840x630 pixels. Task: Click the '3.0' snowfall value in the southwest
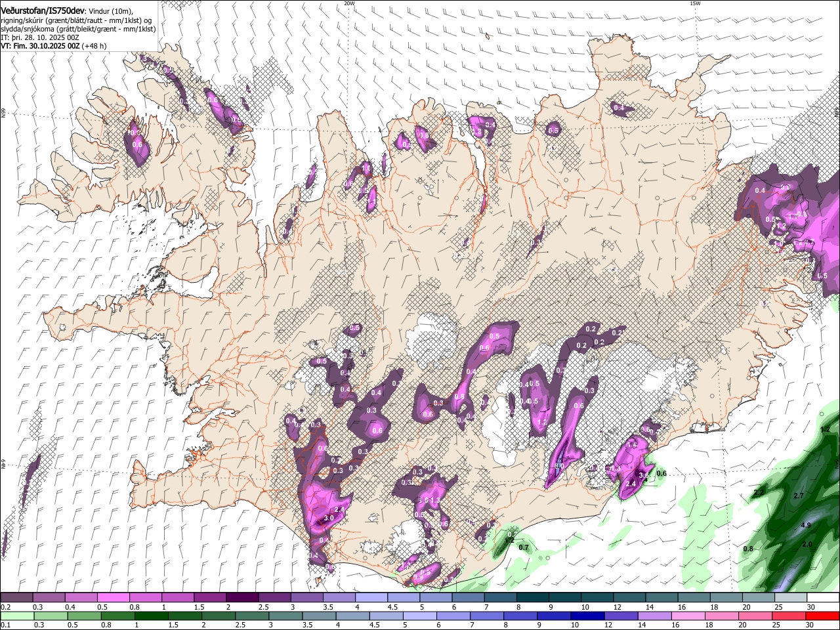click(329, 518)
